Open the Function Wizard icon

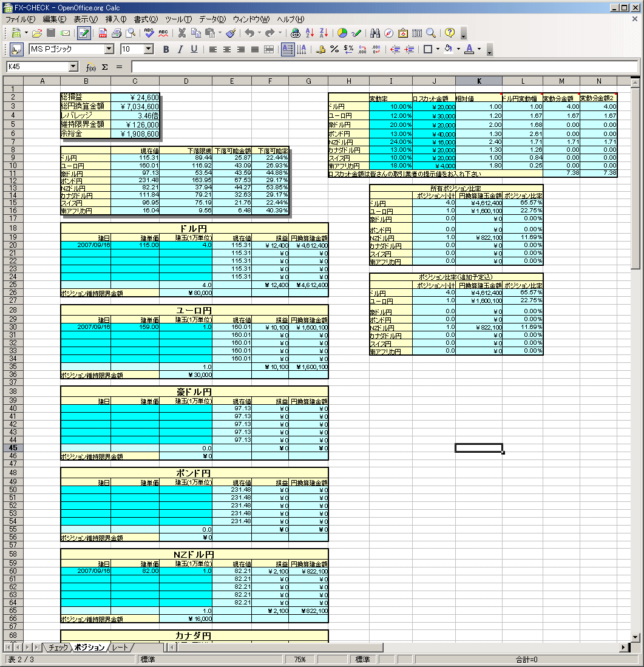pos(91,67)
